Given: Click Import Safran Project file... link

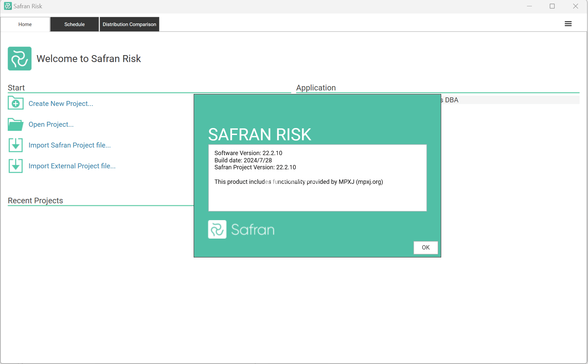Looking at the screenshot, I should [x=70, y=145].
